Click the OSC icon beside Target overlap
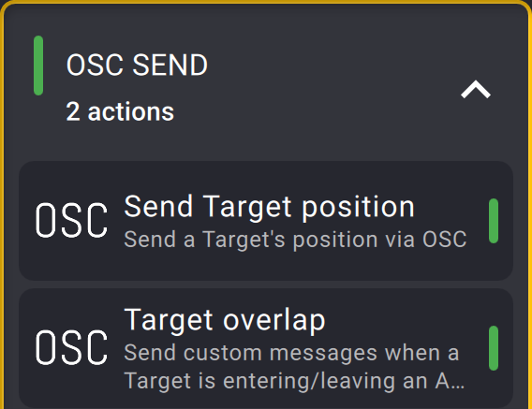The height and width of the screenshot is (409, 532). coord(71,347)
